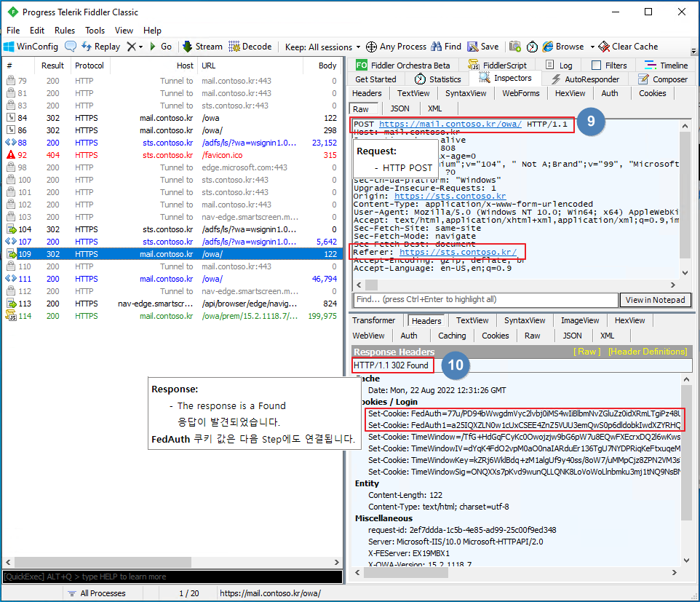The height and width of the screenshot is (602, 700).
Task: Open the Timeline tab
Action: point(667,66)
